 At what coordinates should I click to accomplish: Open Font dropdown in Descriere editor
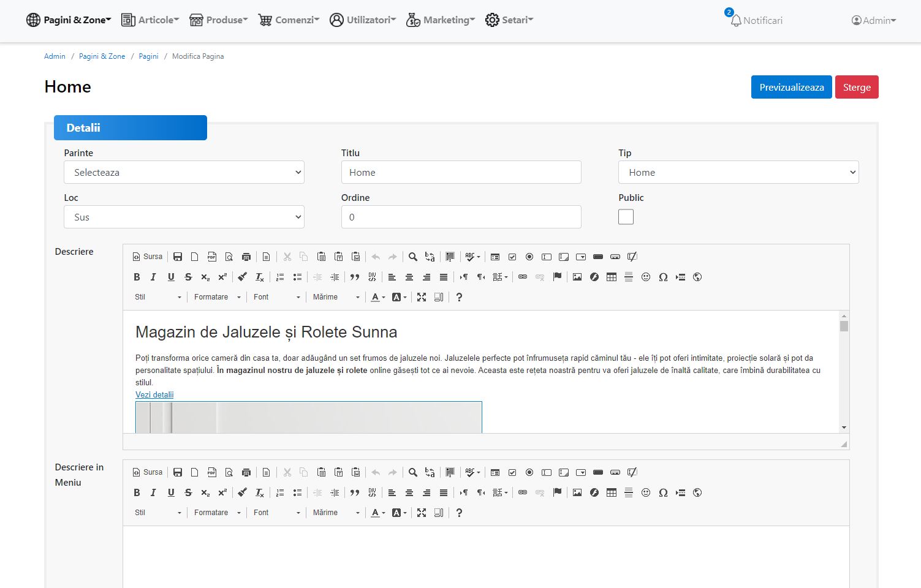[277, 297]
